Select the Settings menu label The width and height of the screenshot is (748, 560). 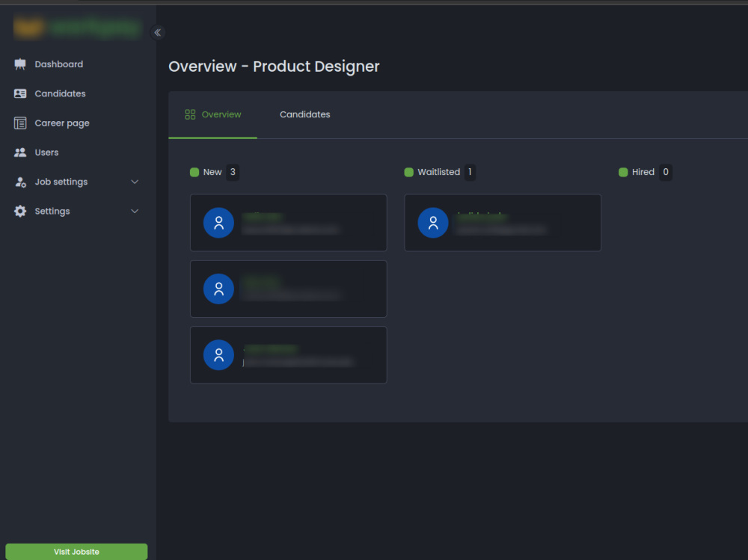pyautogui.click(x=52, y=211)
